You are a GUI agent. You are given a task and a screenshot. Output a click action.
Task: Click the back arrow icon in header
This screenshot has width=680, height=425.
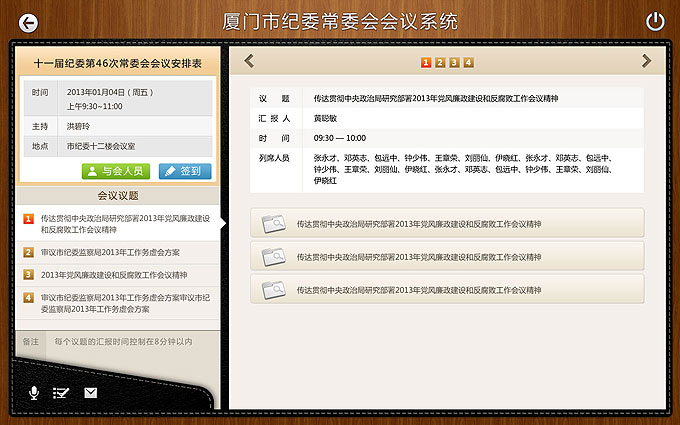click(x=28, y=22)
